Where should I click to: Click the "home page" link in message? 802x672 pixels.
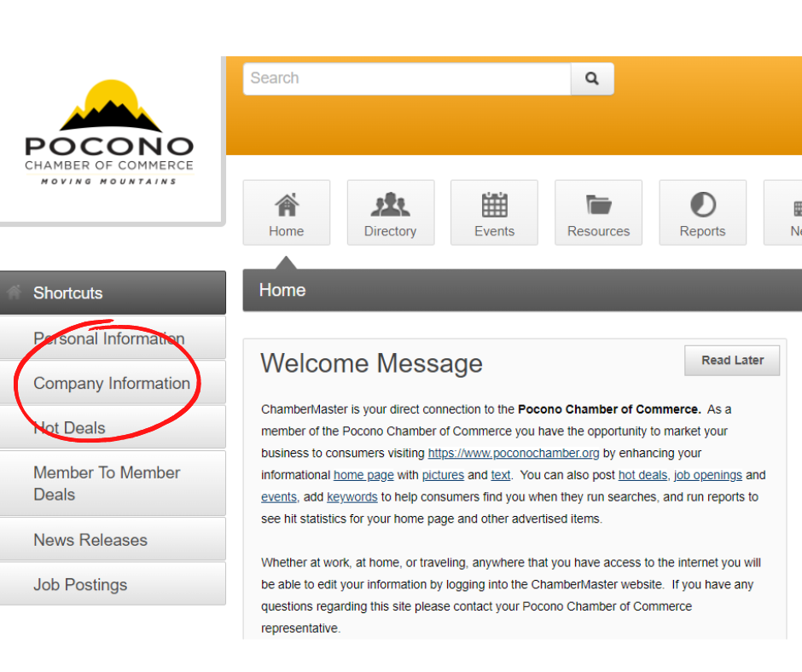(363, 475)
